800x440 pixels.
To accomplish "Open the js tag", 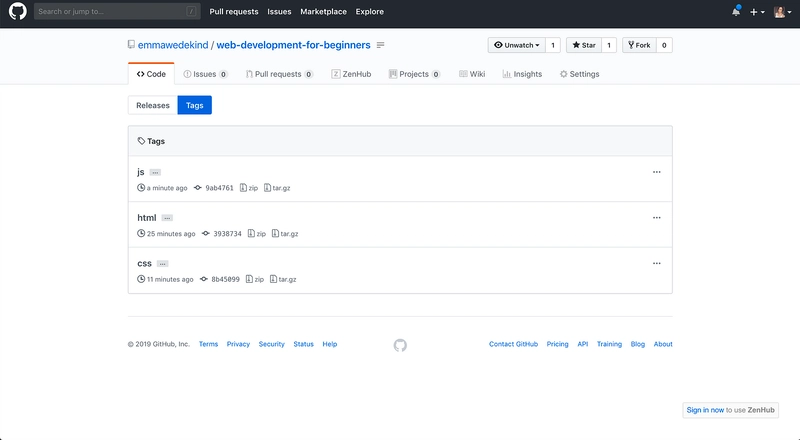I will point(141,172).
